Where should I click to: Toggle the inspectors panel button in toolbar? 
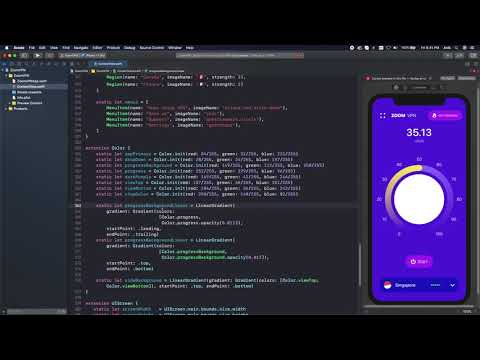coord(473,55)
